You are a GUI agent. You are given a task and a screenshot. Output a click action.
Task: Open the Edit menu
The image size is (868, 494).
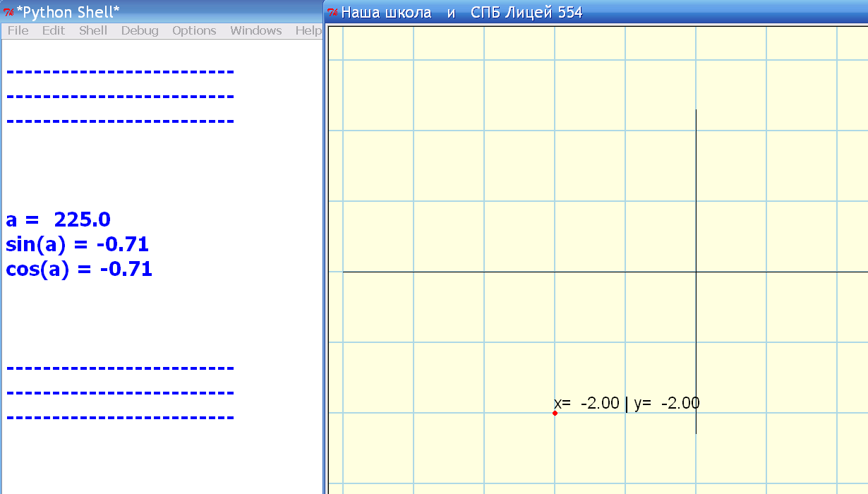coord(53,30)
